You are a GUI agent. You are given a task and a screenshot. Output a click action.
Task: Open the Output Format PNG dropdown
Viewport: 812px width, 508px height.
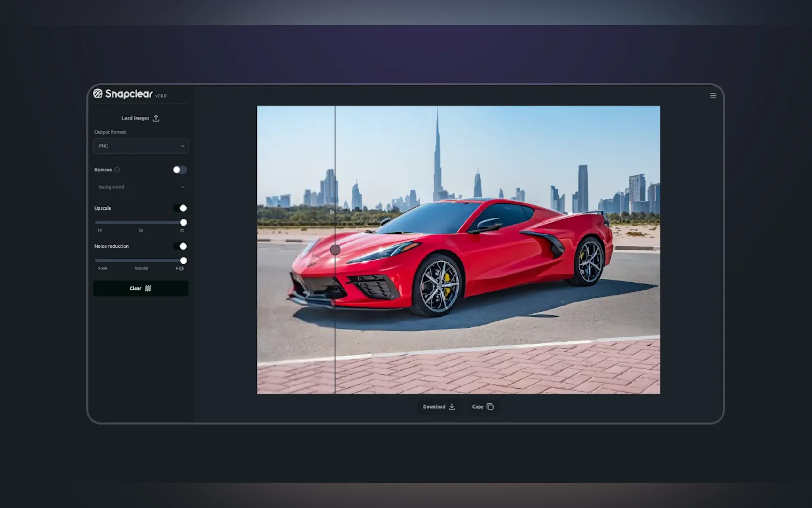tap(141, 146)
